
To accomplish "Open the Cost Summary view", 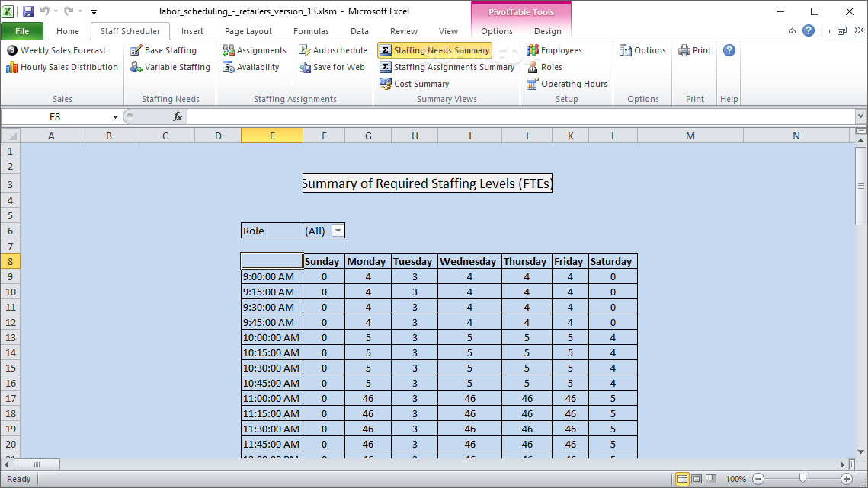I will pos(414,84).
